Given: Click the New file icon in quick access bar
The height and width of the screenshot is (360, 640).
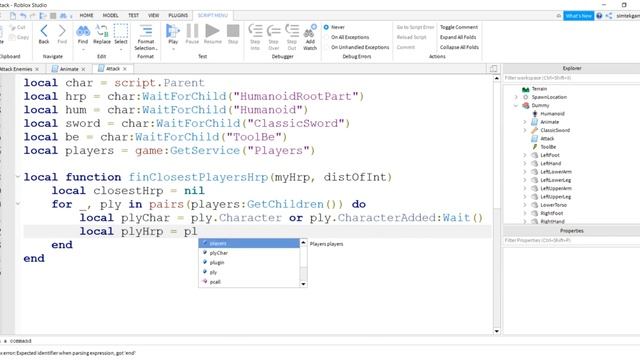Looking at the screenshot, I should 13,16.
